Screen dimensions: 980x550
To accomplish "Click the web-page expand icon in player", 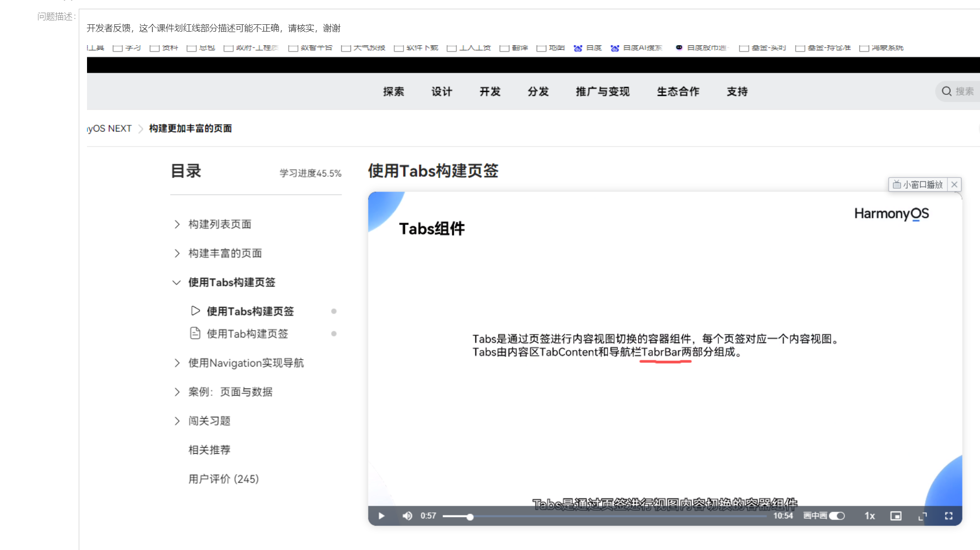I will click(922, 516).
